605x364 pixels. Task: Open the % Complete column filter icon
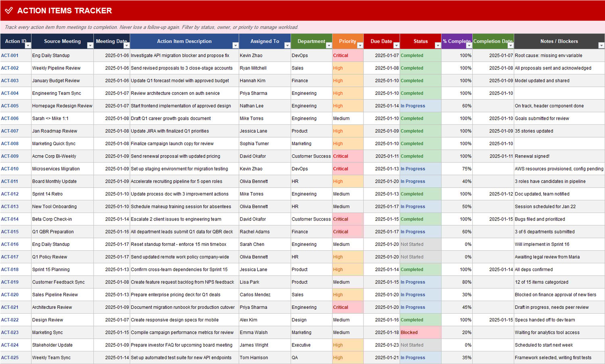[x=469, y=45]
